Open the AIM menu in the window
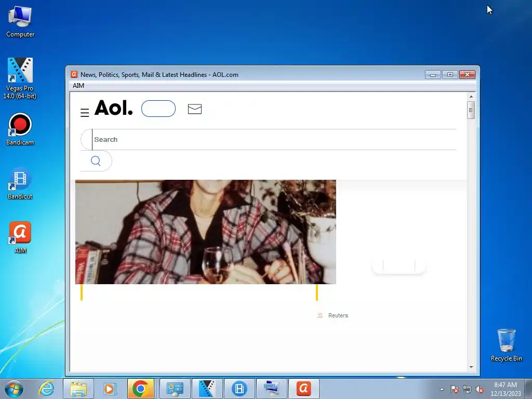The width and height of the screenshot is (532, 399). tap(78, 86)
